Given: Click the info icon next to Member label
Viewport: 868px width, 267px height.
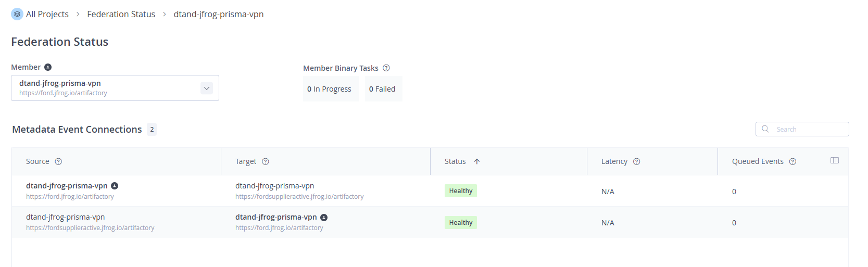Looking at the screenshot, I should tap(48, 67).
